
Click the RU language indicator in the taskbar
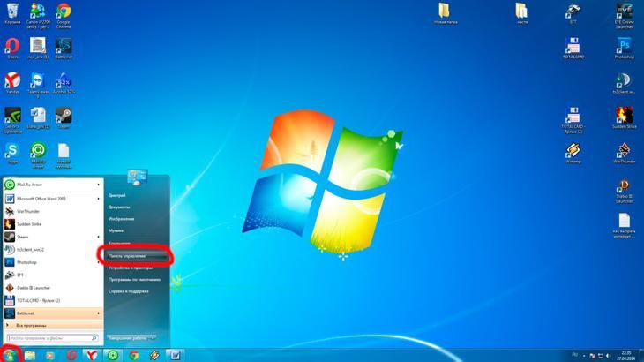click(x=574, y=355)
